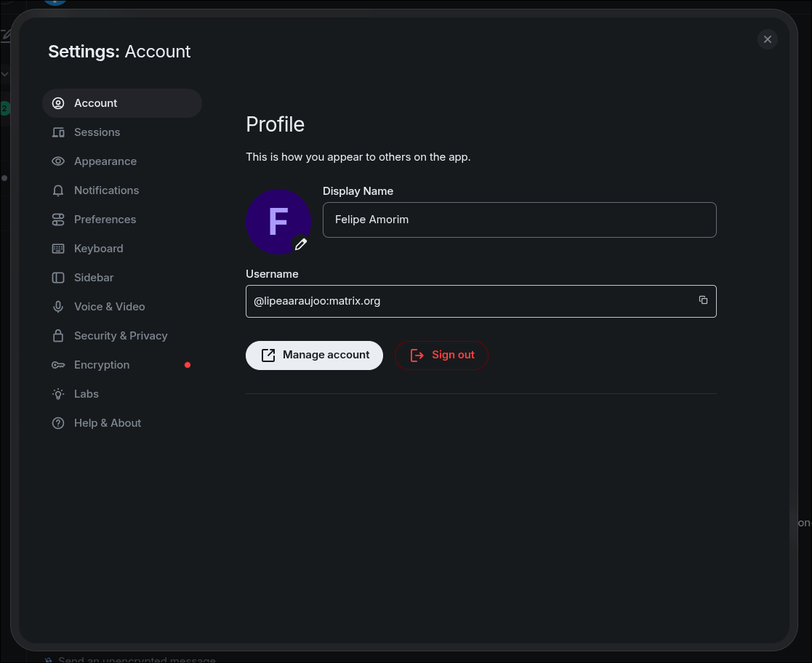This screenshot has width=812, height=663.
Task: Click the purple F profile avatar
Action: pyautogui.click(x=276, y=220)
